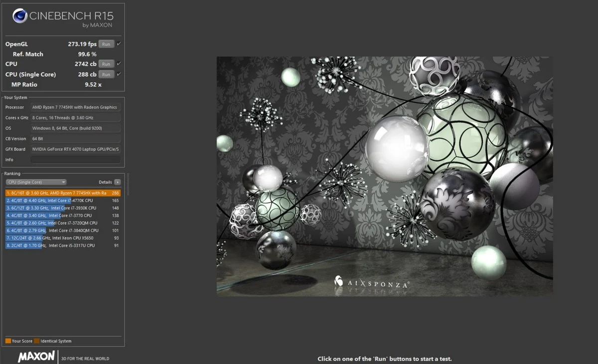Click the MAXON logo at the bottom
Screen dimensions: 598x364
point(36,357)
